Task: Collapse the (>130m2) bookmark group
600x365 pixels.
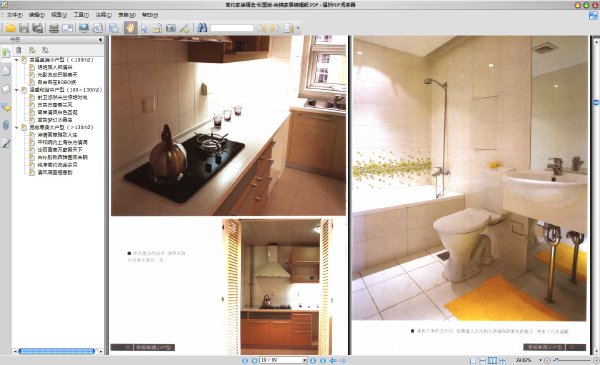Action: 16,127
